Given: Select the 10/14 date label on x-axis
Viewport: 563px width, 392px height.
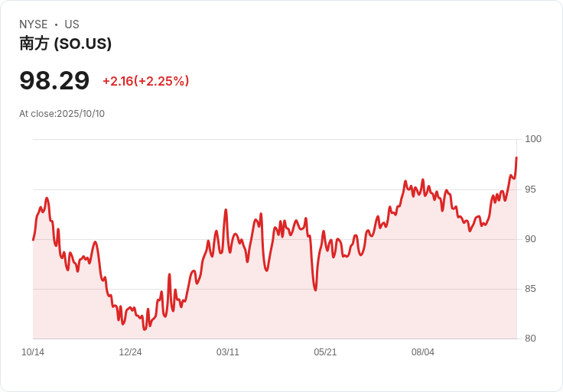Looking at the screenshot, I should [33, 352].
